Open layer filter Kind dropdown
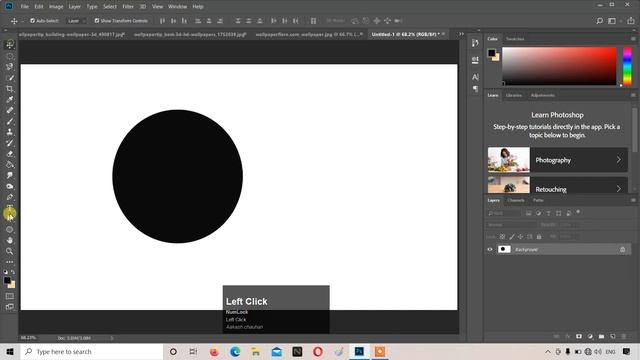 [504, 213]
